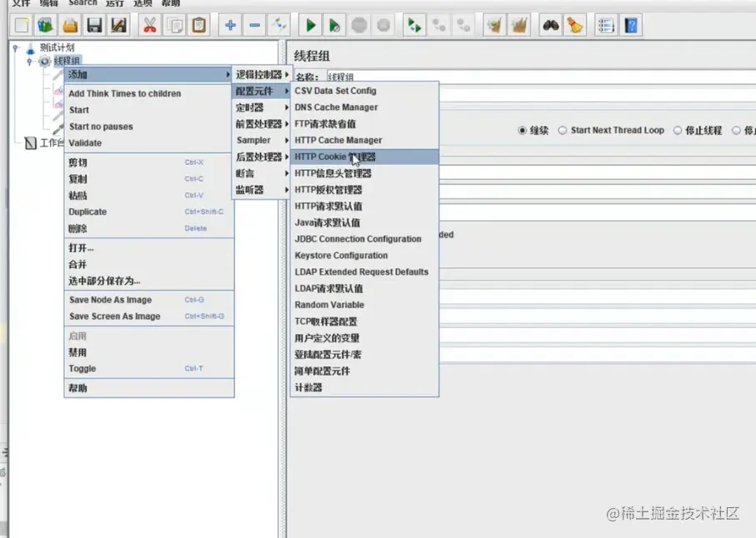The width and height of the screenshot is (756, 538).
Task: Click the Shutdown test icon
Action: pos(383,25)
